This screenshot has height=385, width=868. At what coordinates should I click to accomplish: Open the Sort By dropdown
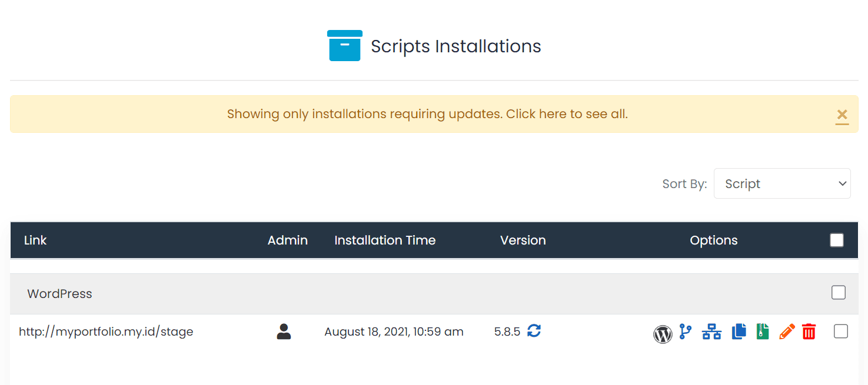coord(781,183)
